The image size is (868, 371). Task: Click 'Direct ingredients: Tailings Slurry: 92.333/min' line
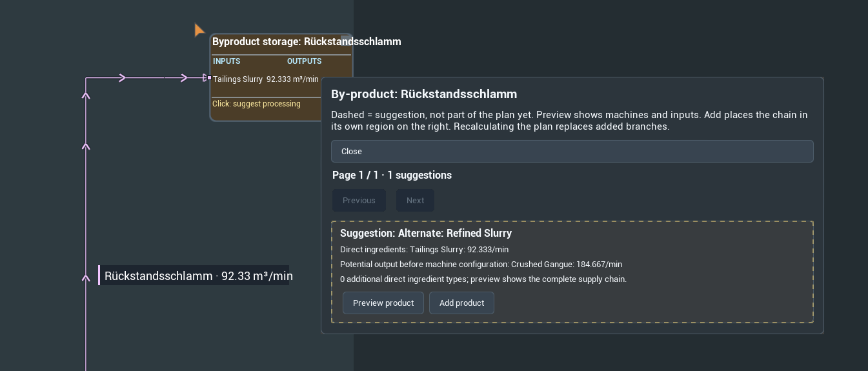coord(424,249)
